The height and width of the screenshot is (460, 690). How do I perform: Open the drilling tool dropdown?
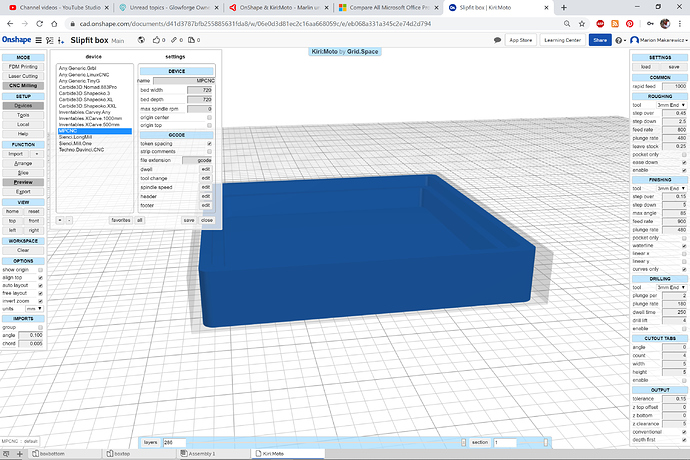tap(671, 287)
